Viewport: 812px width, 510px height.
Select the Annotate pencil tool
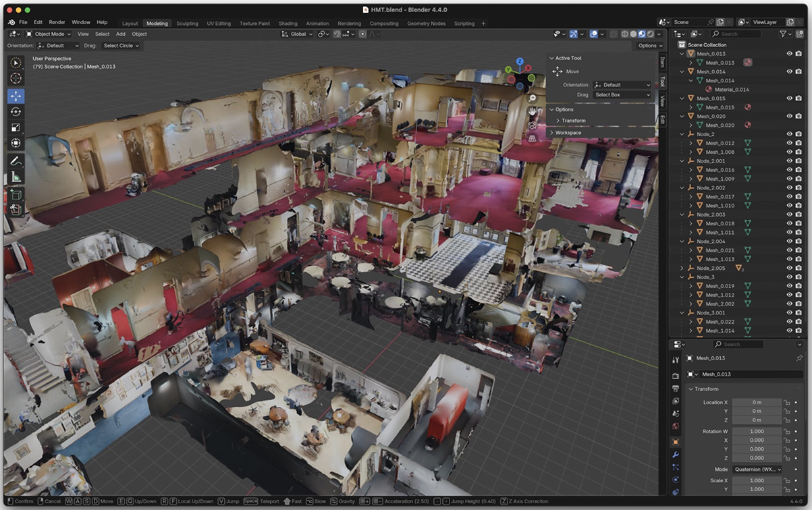[x=16, y=161]
